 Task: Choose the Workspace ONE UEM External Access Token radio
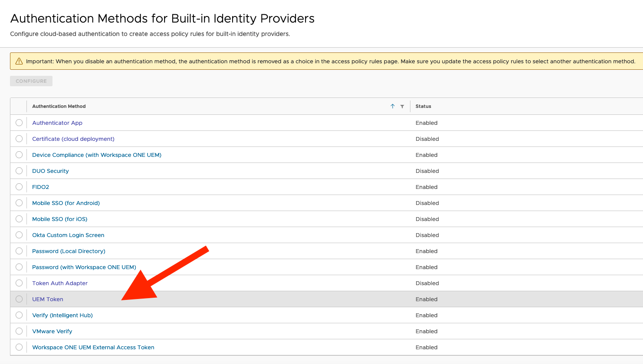click(x=19, y=347)
